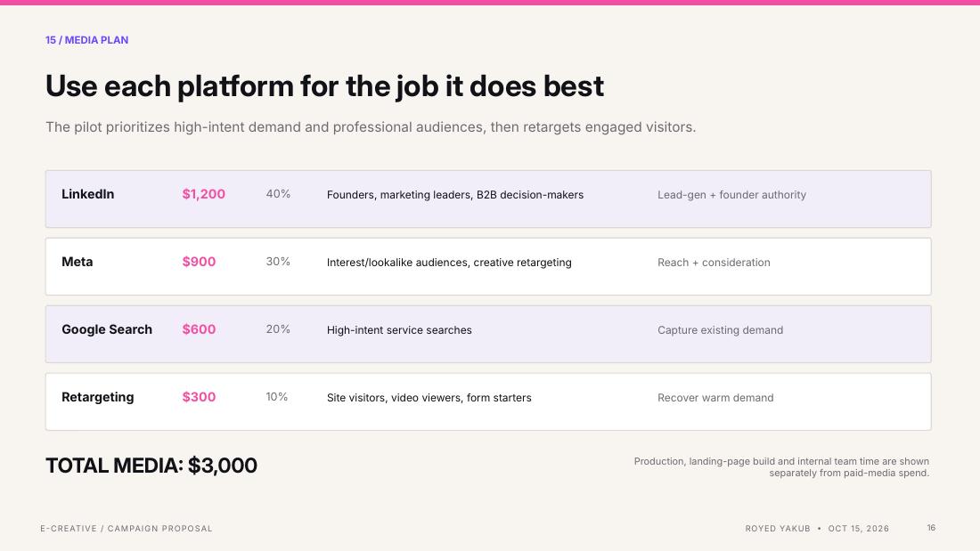Image resolution: width=980 pixels, height=551 pixels.
Task: Click the $600 Google Search amount
Action: (199, 329)
